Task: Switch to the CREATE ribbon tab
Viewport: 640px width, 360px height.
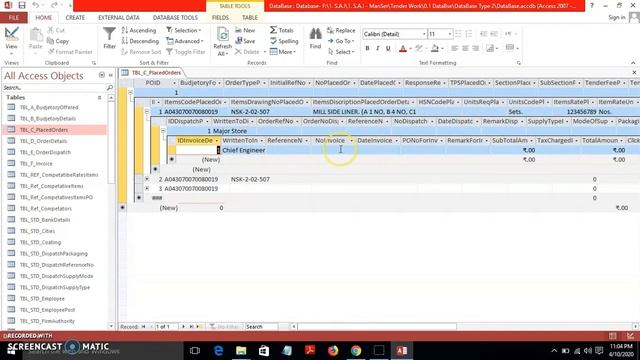Action: pos(75,18)
